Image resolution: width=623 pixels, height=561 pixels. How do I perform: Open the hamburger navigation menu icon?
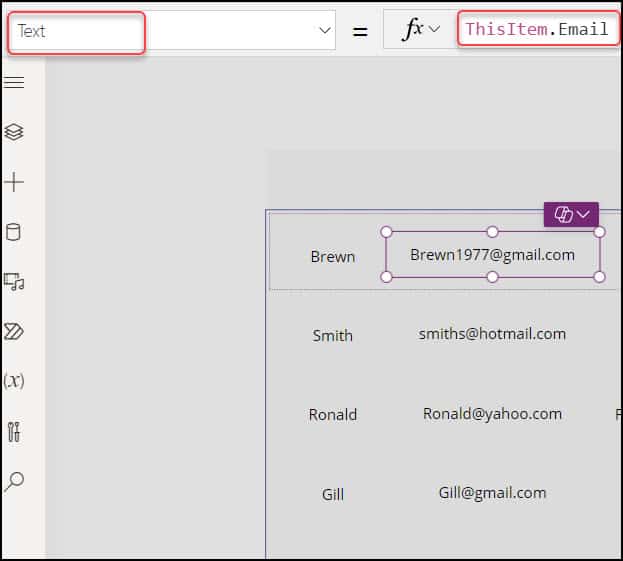(x=14, y=82)
